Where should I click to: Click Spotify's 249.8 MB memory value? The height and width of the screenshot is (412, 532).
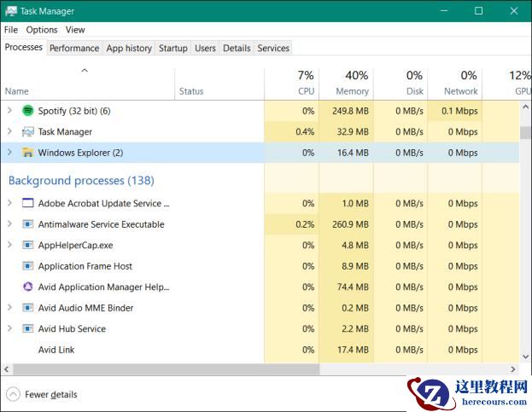(x=350, y=111)
